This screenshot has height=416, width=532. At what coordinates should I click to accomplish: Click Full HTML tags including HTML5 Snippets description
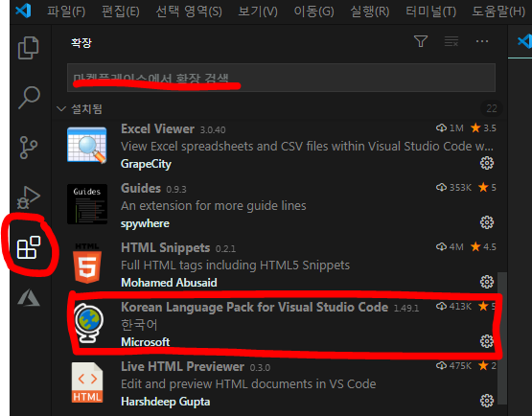click(x=235, y=266)
